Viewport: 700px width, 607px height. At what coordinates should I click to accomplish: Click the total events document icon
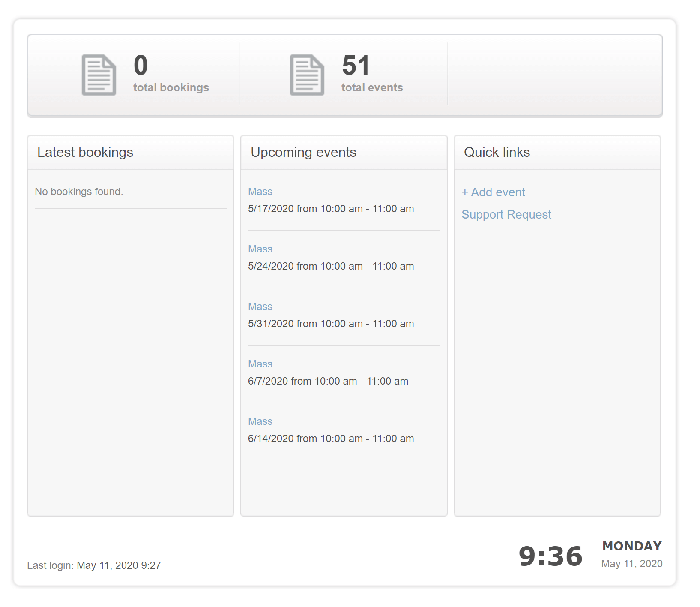click(x=307, y=75)
